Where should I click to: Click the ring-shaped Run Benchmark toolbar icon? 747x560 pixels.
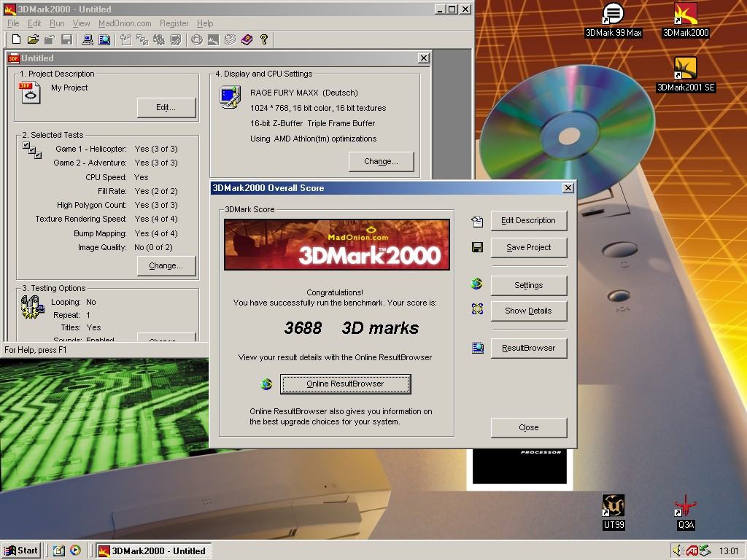click(196, 39)
